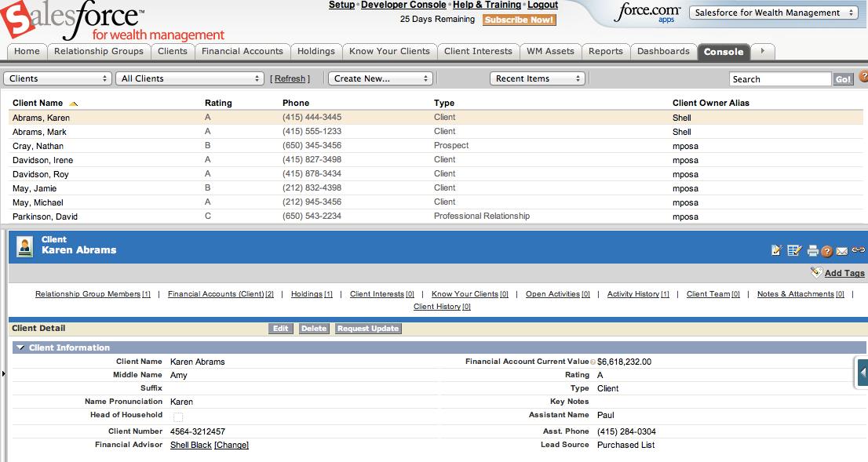The height and width of the screenshot is (462, 868).
Task: Click the sidebar handle arrow on the right edge
Action: coord(862,373)
